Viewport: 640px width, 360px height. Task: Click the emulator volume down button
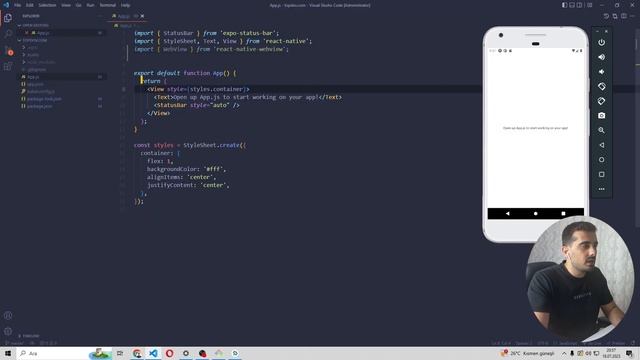tap(601, 72)
